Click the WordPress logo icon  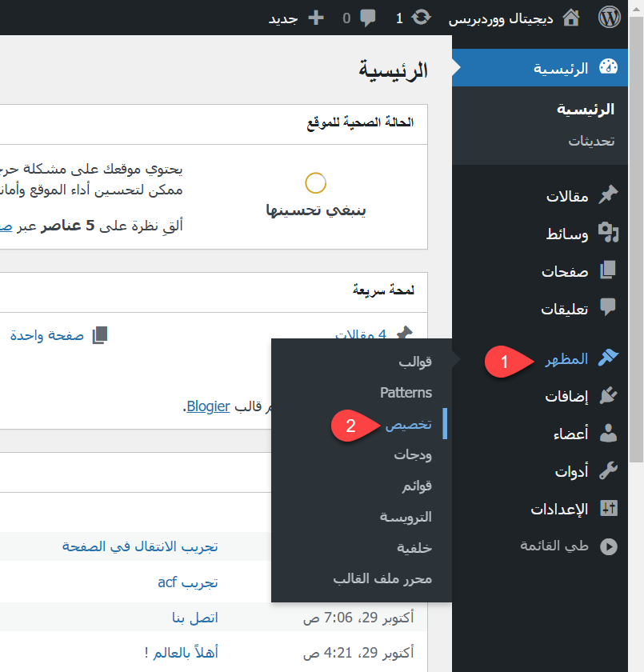pos(610,18)
